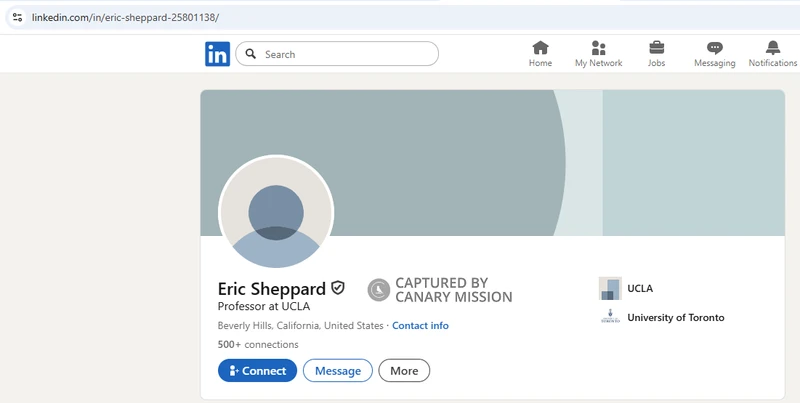Click the name Eric Sheppard

coord(271,289)
